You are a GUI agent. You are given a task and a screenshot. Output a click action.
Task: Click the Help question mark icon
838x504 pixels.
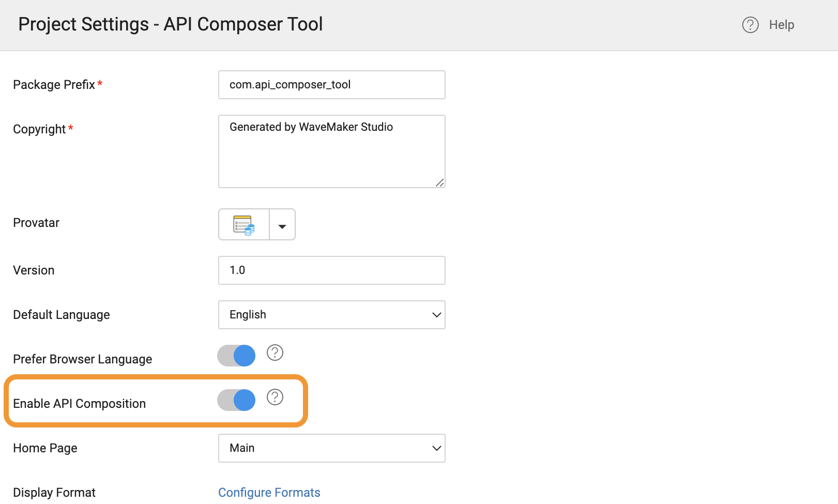750,25
